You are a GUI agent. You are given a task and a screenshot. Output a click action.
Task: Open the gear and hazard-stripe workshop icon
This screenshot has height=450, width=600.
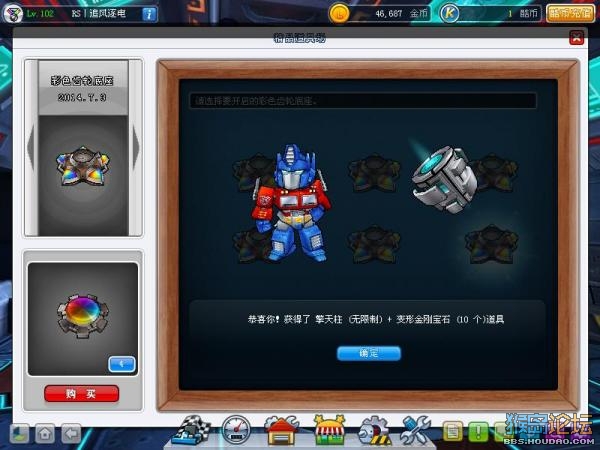375,431
